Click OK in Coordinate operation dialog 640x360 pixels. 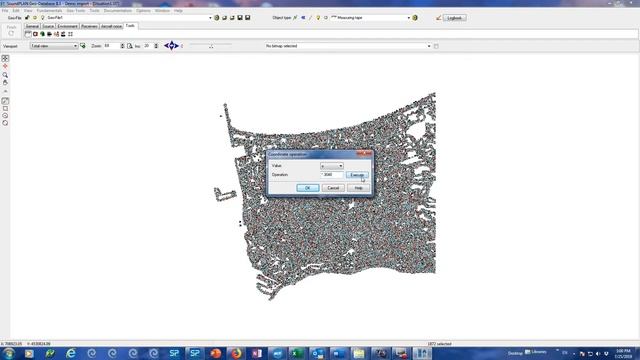coord(308,188)
